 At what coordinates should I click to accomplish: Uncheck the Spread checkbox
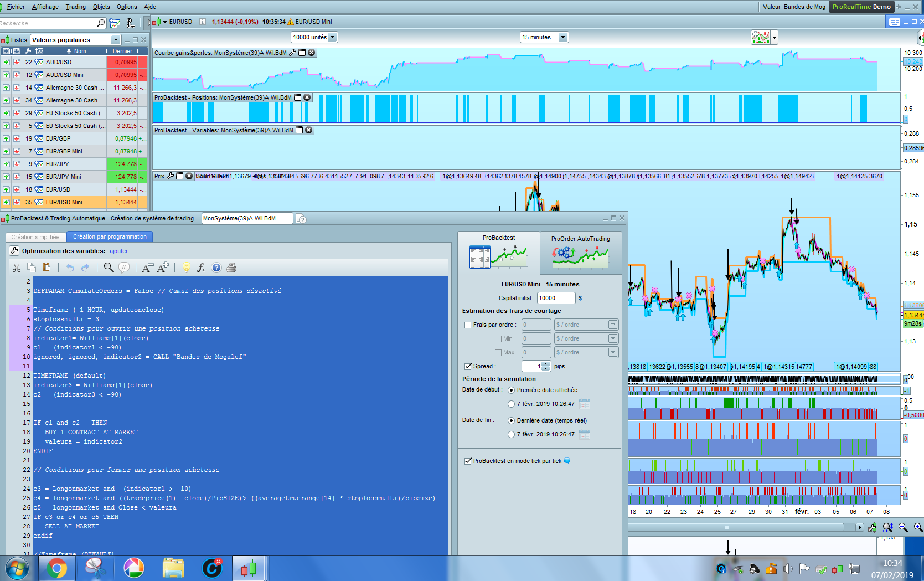[468, 367]
